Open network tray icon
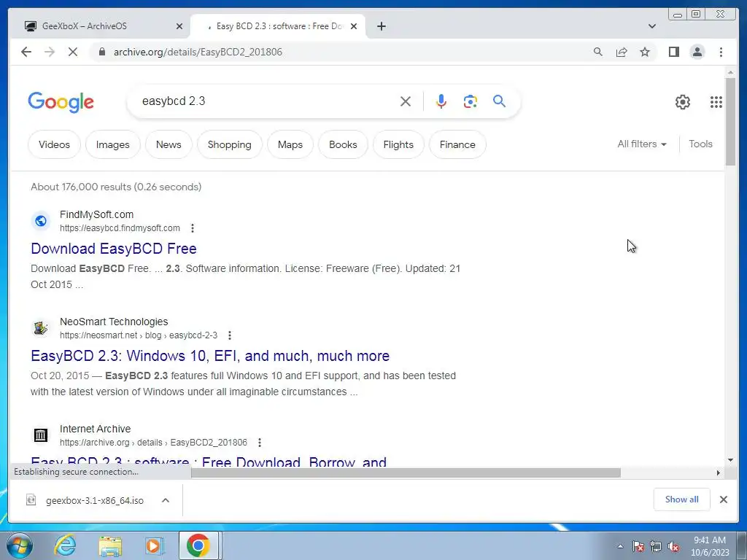This screenshot has height=560, width=747. click(656, 546)
